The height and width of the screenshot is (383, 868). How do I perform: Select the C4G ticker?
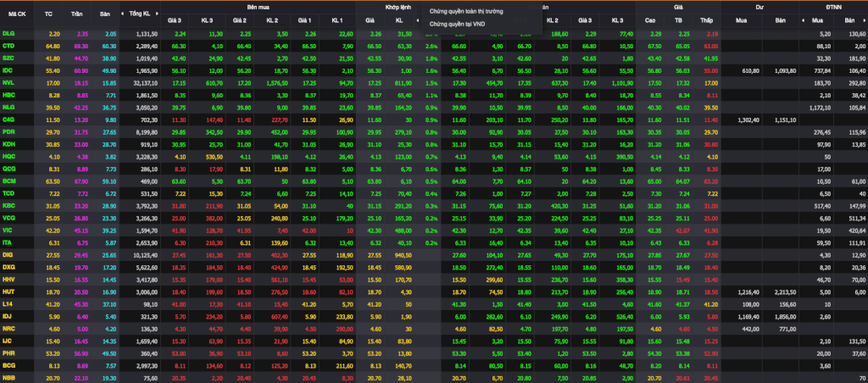point(8,119)
